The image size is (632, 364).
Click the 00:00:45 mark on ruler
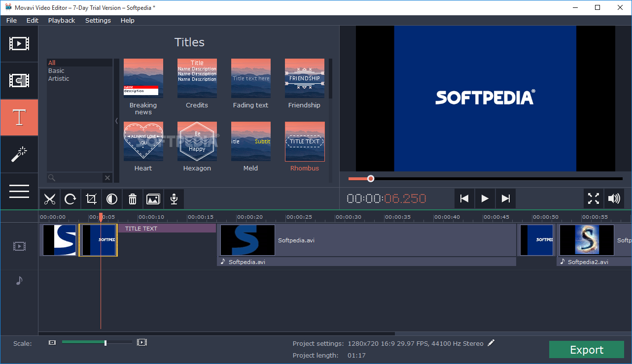(x=496, y=217)
